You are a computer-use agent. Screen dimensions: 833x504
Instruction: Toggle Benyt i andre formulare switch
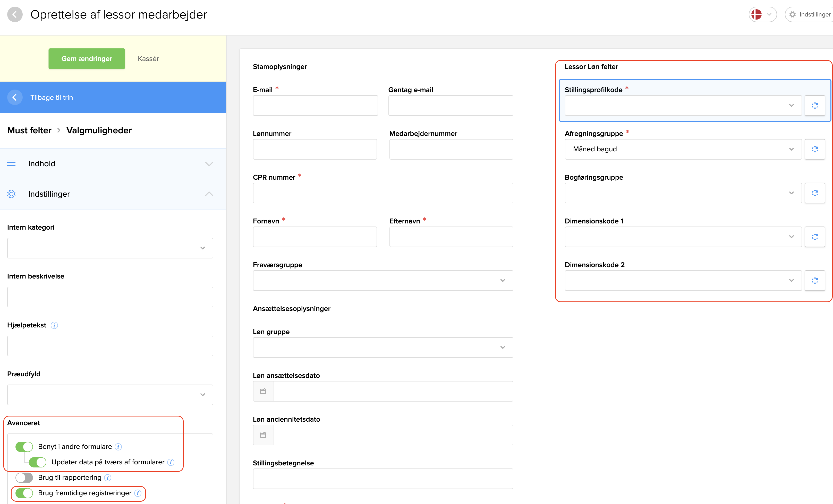click(x=24, y=447)
